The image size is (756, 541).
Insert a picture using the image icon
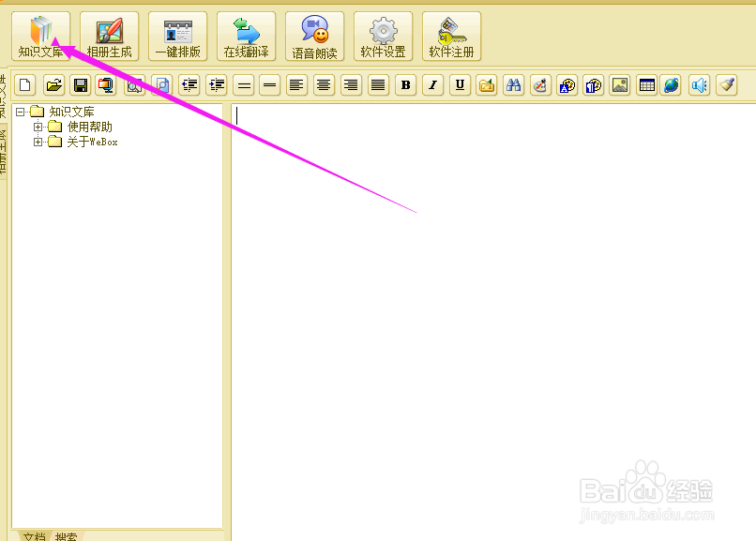coord(620,85)
